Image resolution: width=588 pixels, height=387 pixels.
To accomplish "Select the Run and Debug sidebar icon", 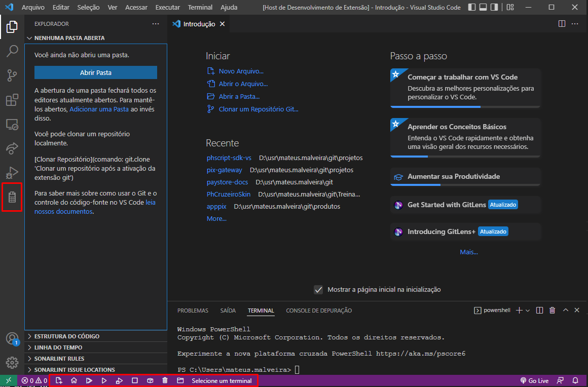I will 11,172.
